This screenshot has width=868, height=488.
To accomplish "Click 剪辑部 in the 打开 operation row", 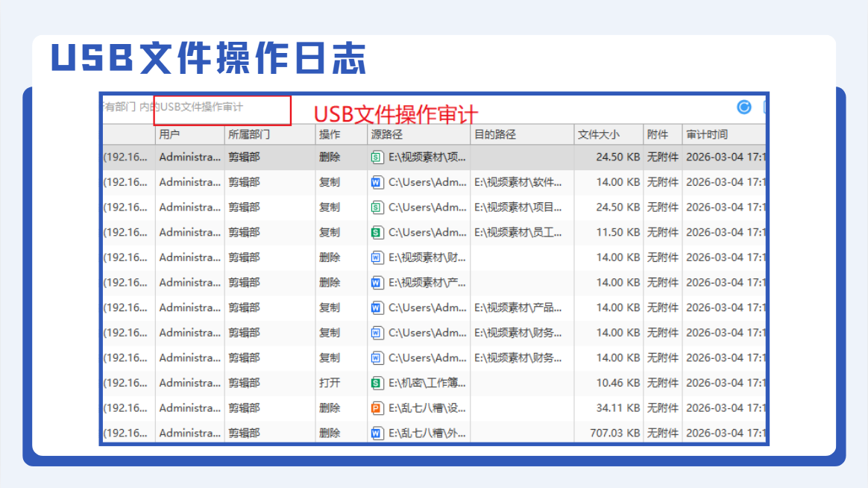I will 244,383.
